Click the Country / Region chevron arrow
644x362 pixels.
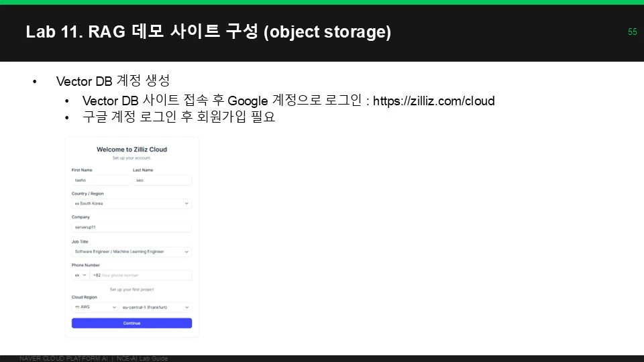click(186, 204)
